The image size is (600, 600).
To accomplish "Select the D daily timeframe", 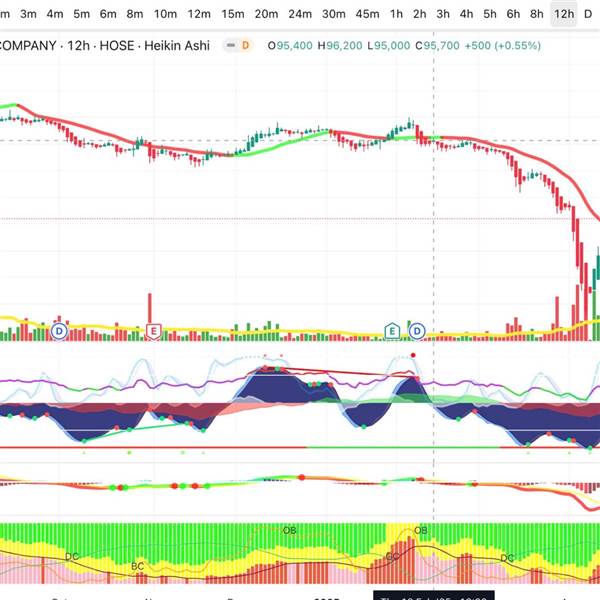I will click(x=588, y=14).
